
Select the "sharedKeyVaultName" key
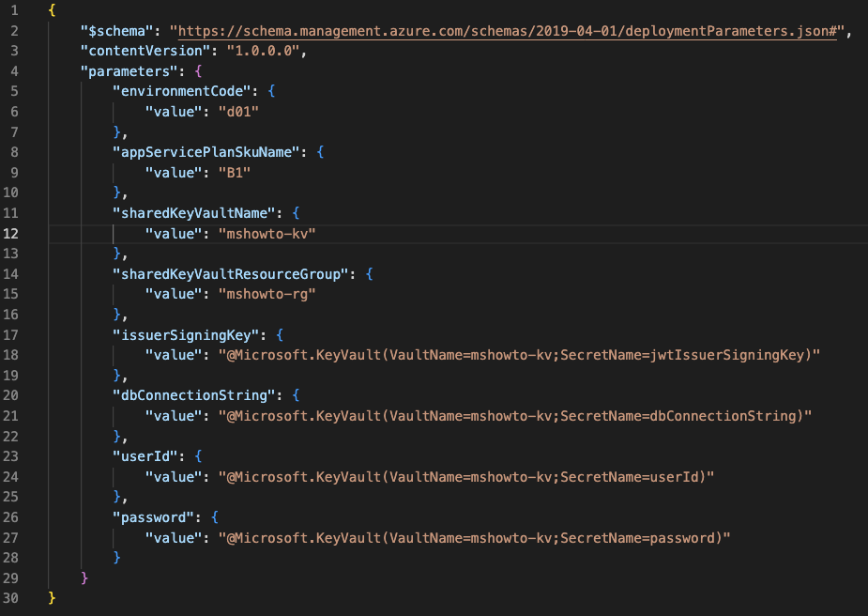pyautogui.click(x=194, y=213)
